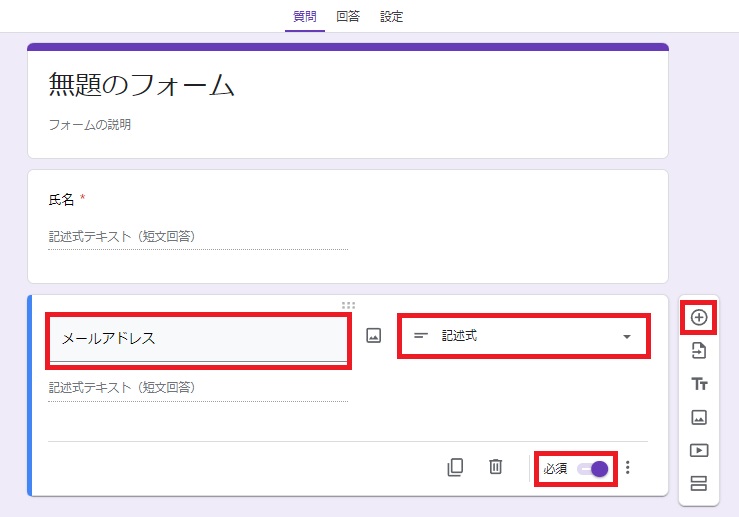This screenshot has width=739, height=517.
Task: Click the メールアドレス question title field
Action: coord(198,338)
